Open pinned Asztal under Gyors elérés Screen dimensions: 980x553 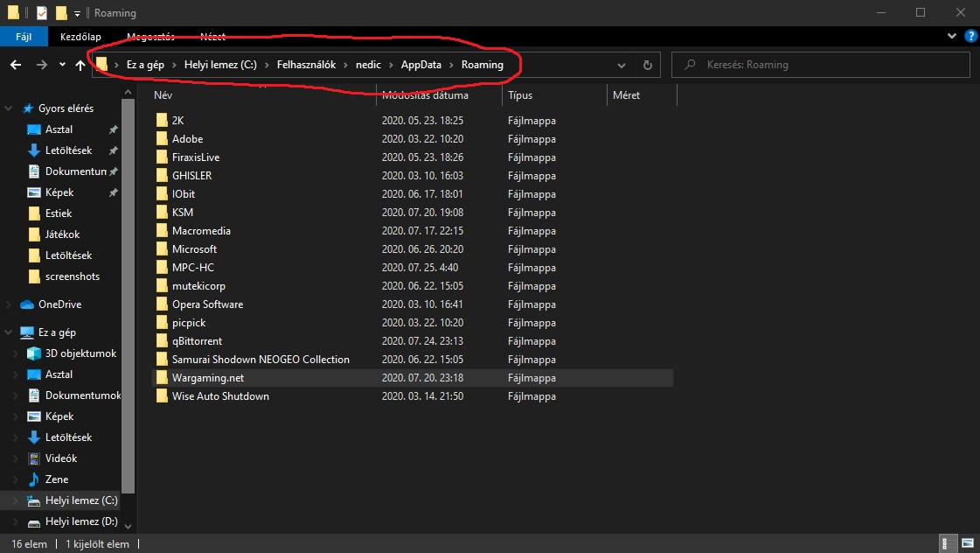click(59, 129)
